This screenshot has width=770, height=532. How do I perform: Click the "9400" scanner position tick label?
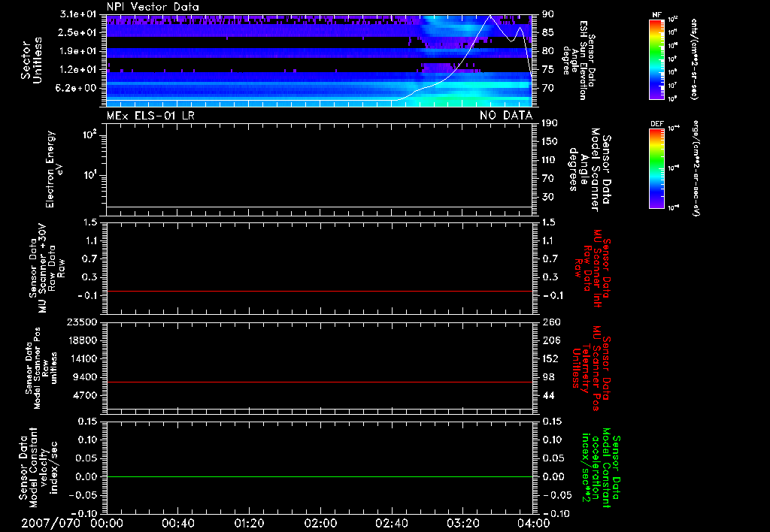click(84, 377)
